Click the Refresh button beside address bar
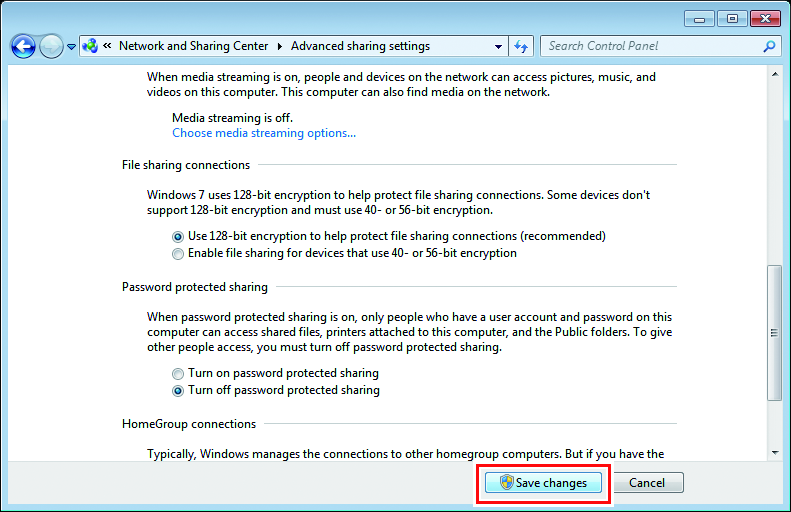The width and height of the screenshot is (791, 512). [x=521, y=46]
